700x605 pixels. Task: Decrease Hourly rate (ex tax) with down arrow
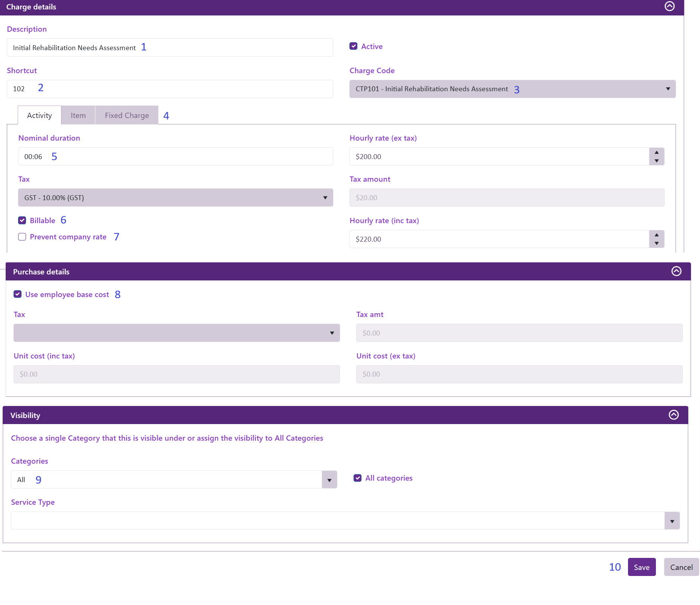(x=657, y=161)
